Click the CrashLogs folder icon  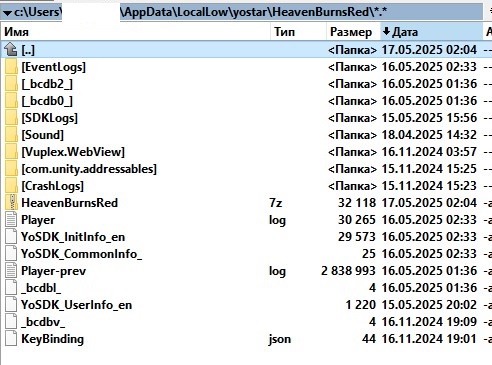11,186
